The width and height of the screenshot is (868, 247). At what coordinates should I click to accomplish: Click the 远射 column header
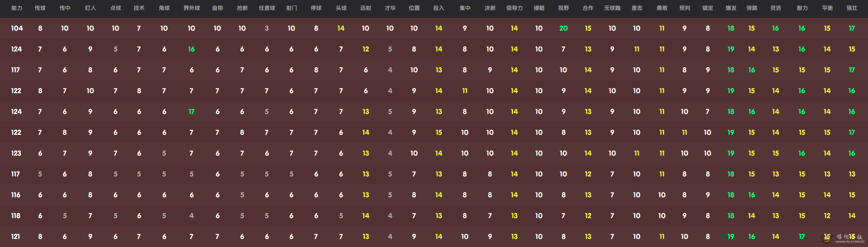pos(365,8)
